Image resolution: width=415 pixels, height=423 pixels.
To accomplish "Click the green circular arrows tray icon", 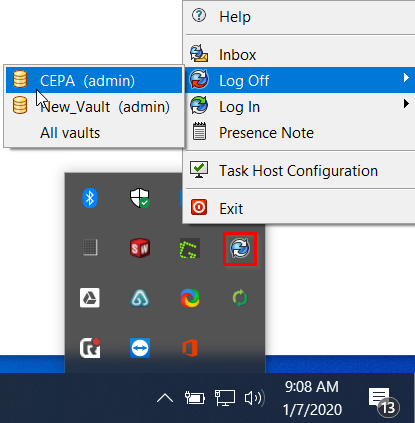I will click(240, 298).
